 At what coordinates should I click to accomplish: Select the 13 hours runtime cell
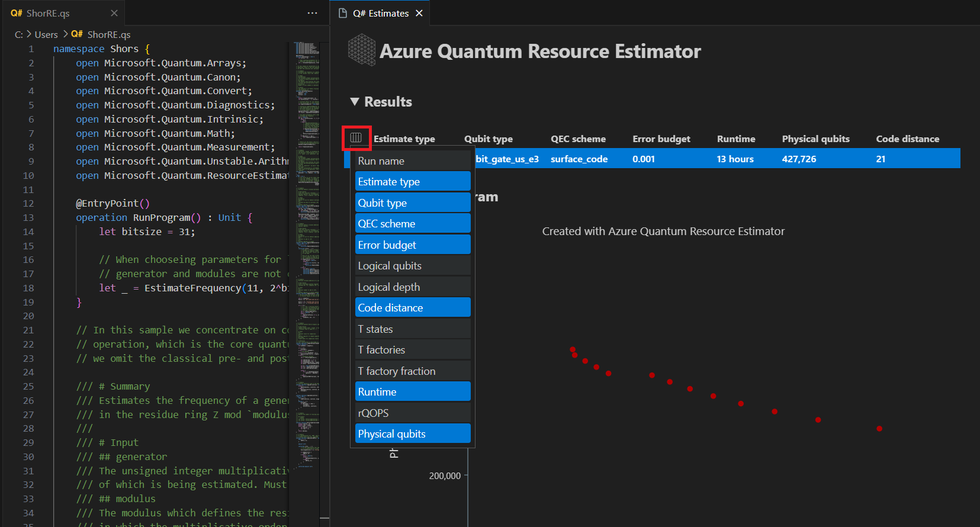tap(735, 159)
